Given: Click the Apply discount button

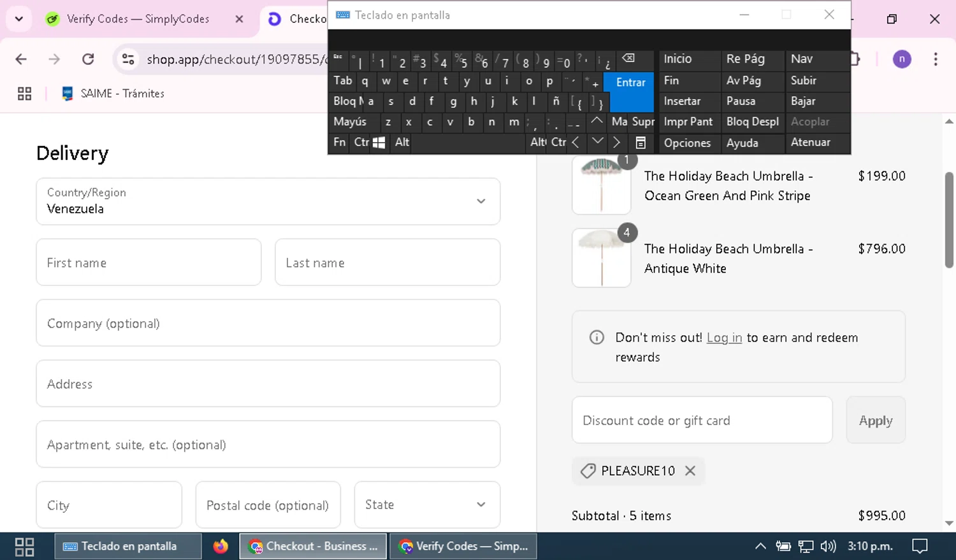Looking at the screenshot, I should [876, 420].
